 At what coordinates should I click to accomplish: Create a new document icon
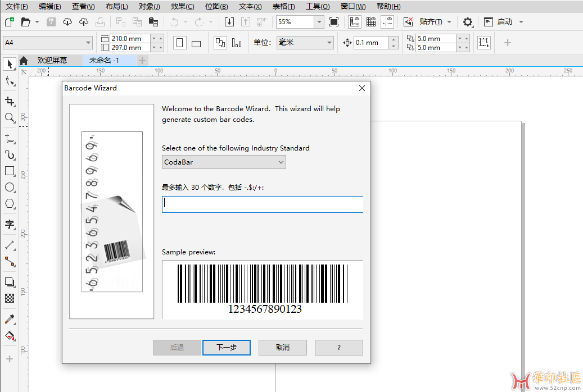[10, 22]
